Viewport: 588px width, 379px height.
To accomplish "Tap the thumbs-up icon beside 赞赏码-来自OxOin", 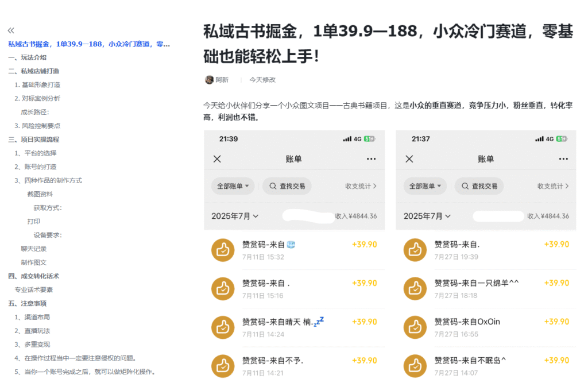I will click(415, 327).
